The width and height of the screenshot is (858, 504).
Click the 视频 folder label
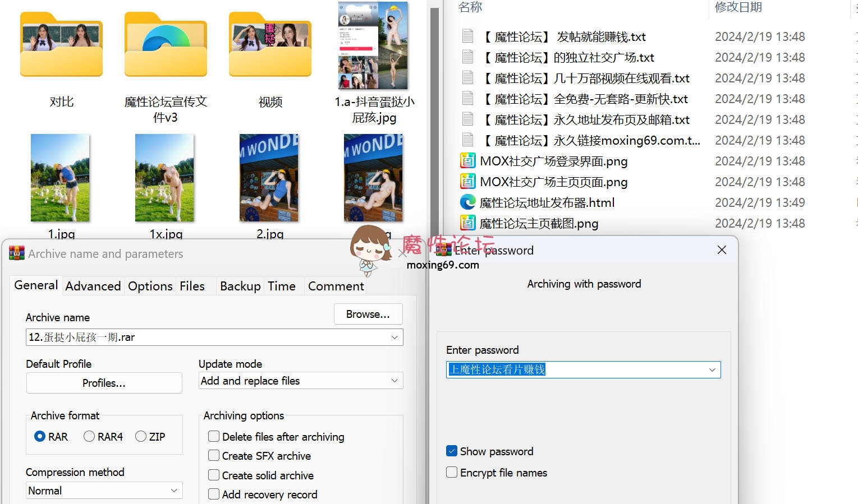coord(270,101)
